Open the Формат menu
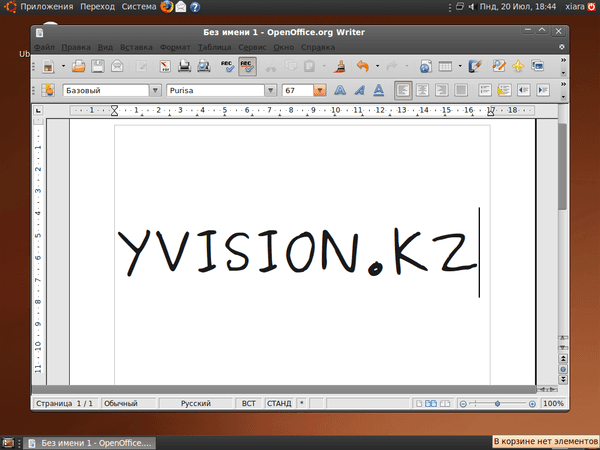 point(175,47)
